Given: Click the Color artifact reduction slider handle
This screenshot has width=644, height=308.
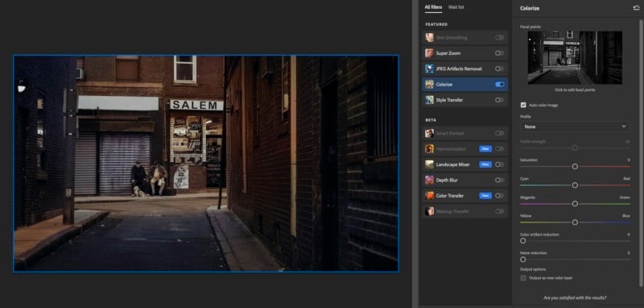Looking at the screenshot, I should pos(522,241).
